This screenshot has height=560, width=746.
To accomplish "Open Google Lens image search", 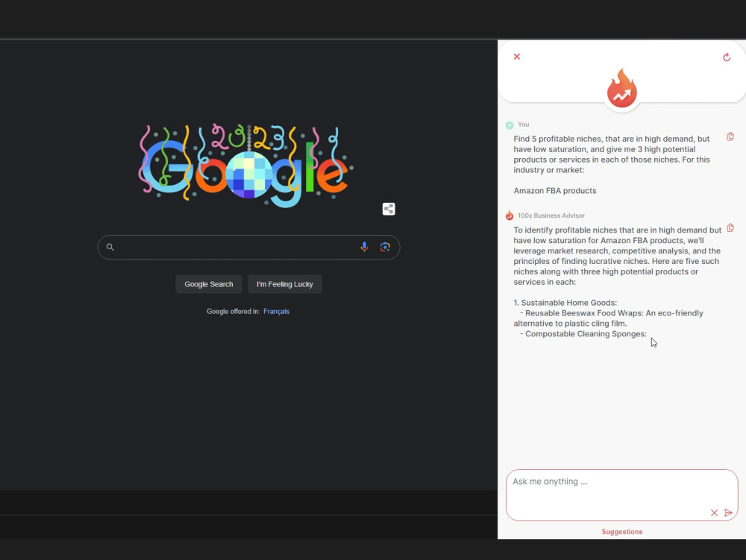I will tap(385, 247).
